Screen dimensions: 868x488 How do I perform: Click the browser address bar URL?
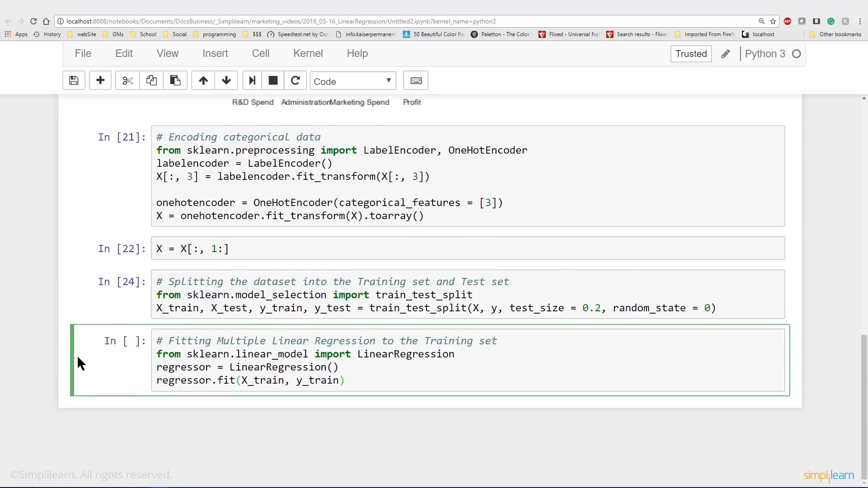tap(281, 21)
